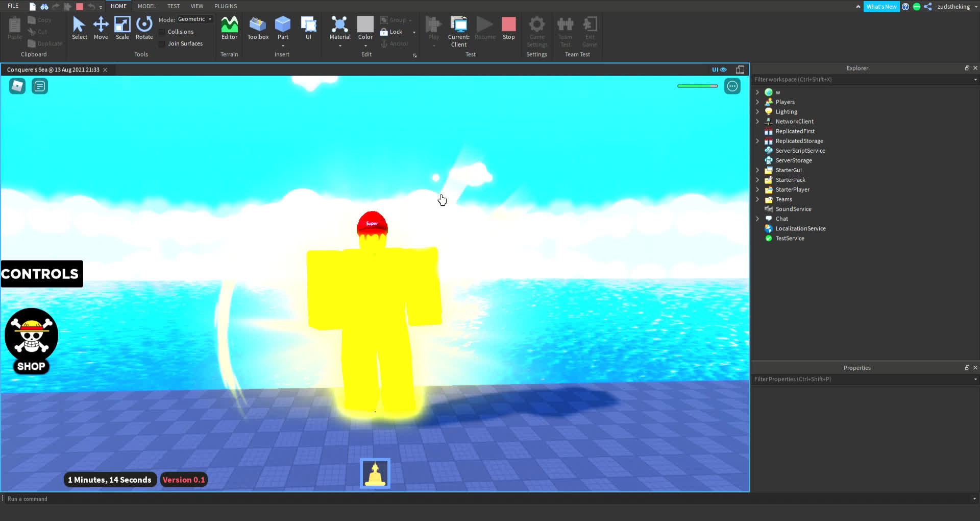Select the Scale tool
This screenshot has height=521, width=980.
tap(122, 28)
